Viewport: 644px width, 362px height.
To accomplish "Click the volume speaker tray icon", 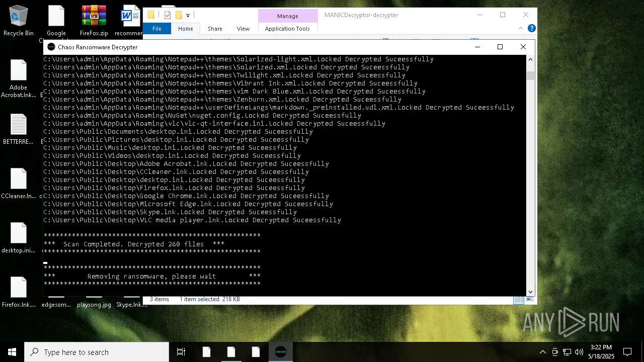I will [579, 352].
